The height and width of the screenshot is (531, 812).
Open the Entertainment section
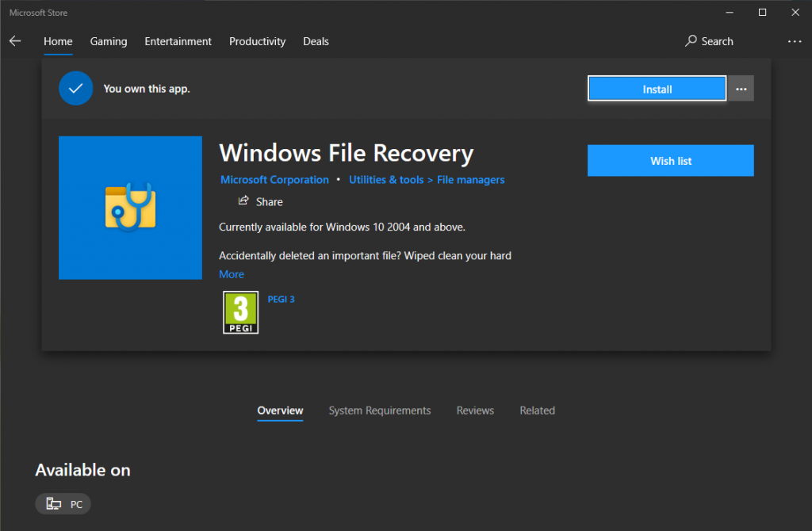(x=178, y=41)
